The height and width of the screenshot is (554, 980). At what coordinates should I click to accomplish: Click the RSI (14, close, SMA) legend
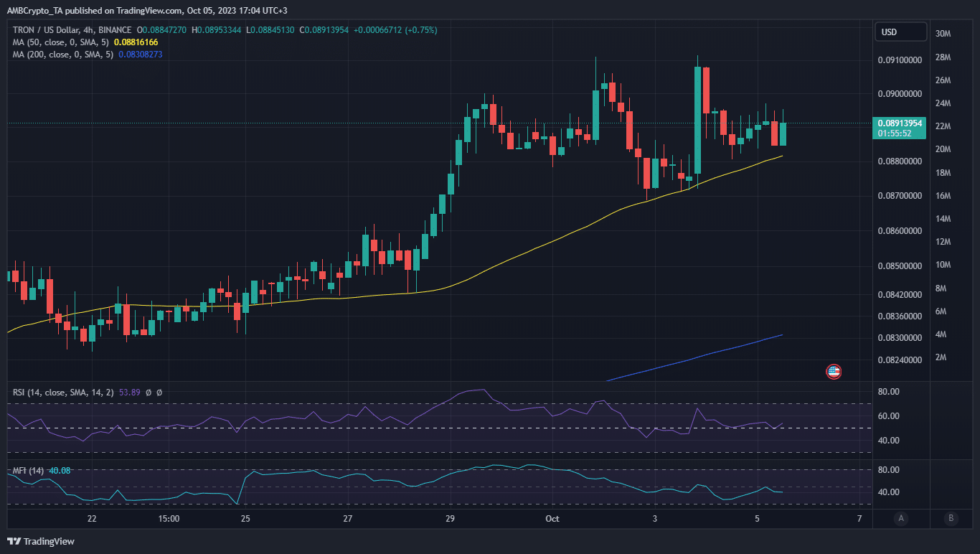63,393
